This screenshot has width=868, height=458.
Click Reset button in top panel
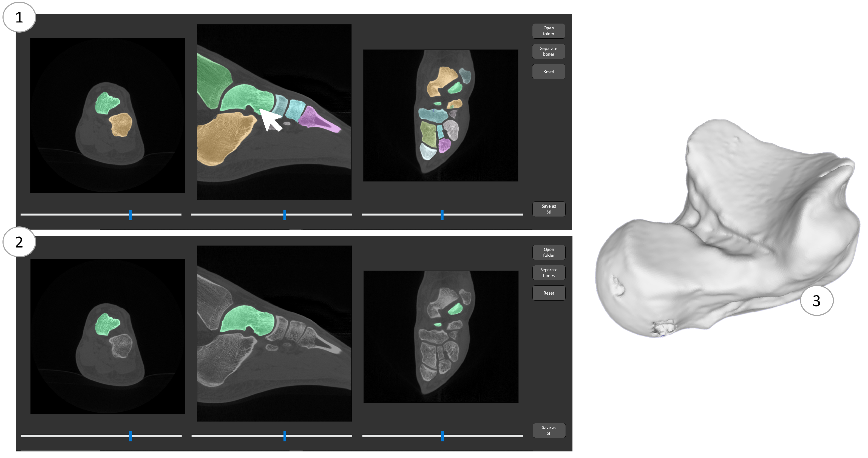[x=548, y=71]
